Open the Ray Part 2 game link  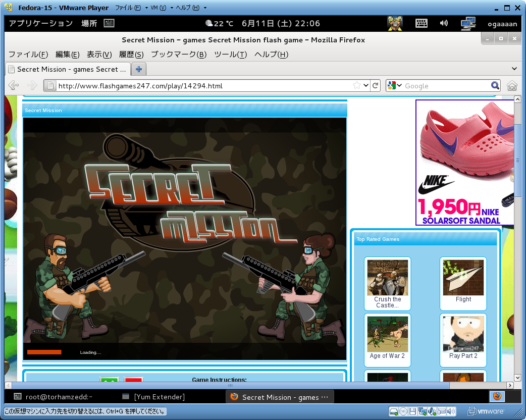click(x=463, y=355)
